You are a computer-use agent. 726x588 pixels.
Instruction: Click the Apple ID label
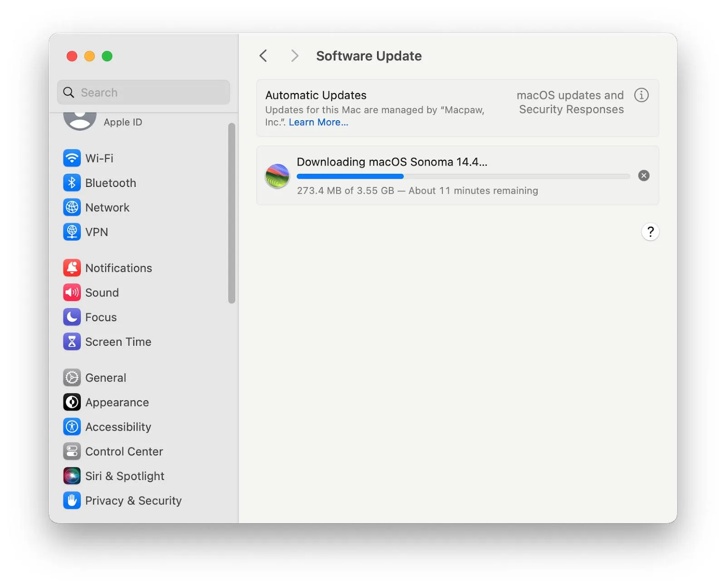click(123, 122)
